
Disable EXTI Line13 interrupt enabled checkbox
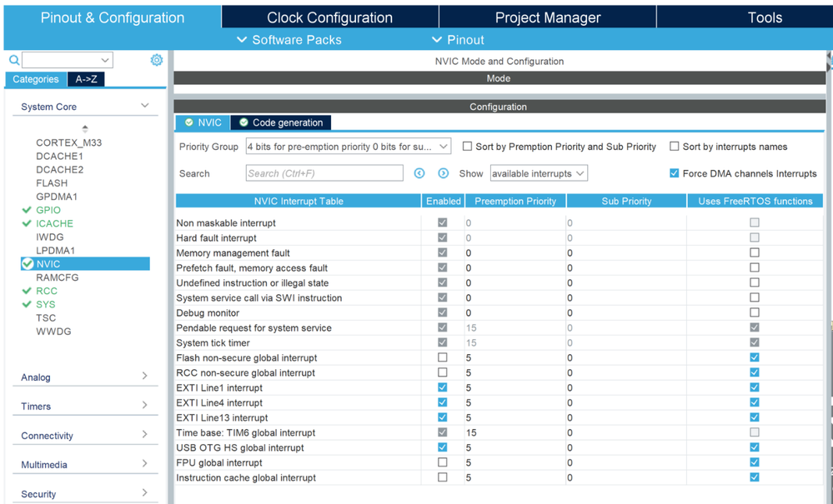point(443,417)
